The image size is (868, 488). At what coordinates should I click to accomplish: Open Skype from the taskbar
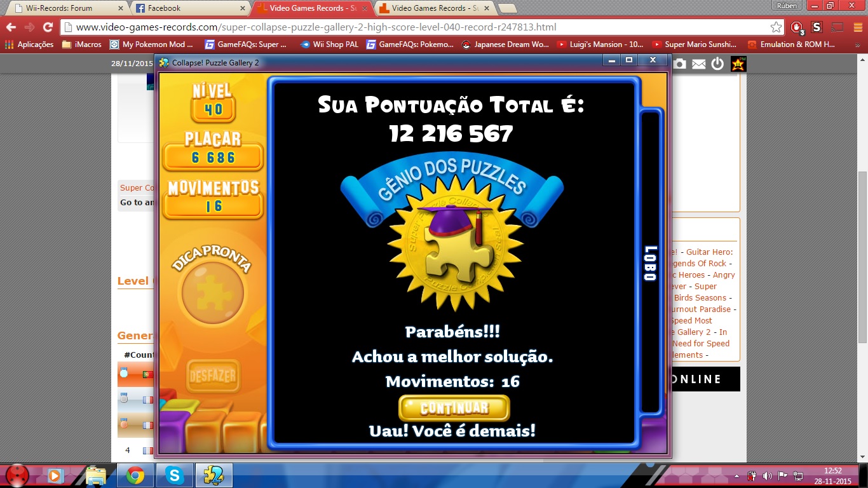pos(174,475)
